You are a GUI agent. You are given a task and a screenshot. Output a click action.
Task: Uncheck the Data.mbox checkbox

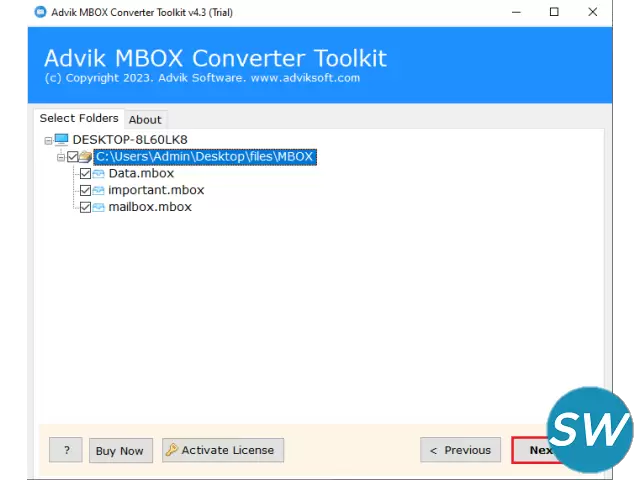pos(85,174)
